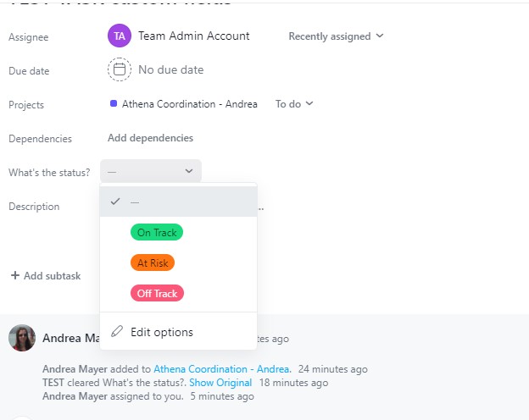Set status to At Risk
Image resolution: width=529 pixels, height=420 pixels.
coord(153,262)
